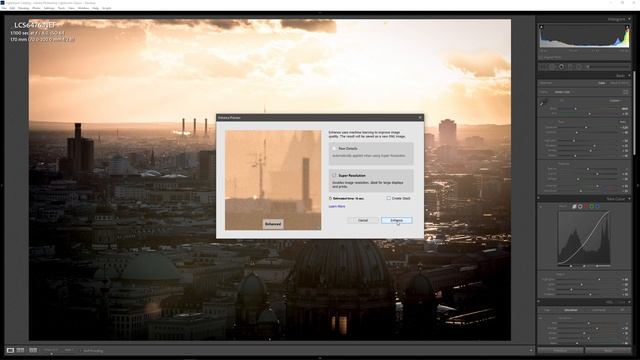Click Auto tone button in Basic panel
The width and height of the screenshot is (640, 360).
point(623,122)
